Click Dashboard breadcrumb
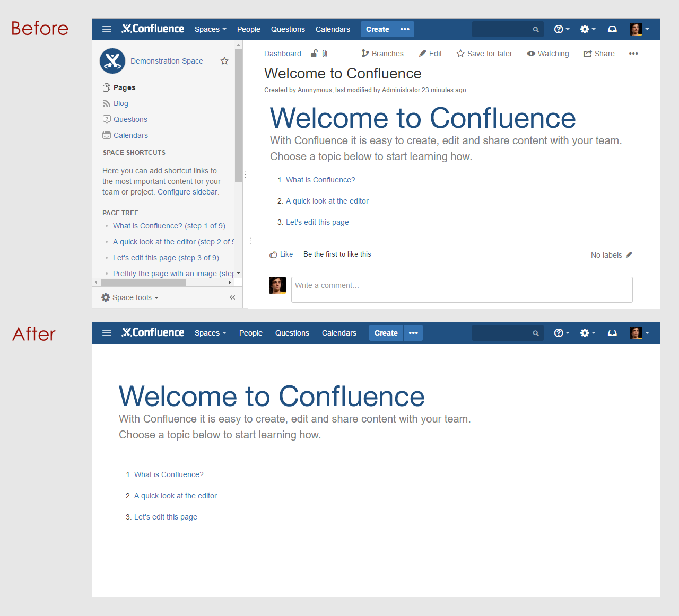Image resolution: width=679 pixels, height=616 pixels. tap(283, 54)
